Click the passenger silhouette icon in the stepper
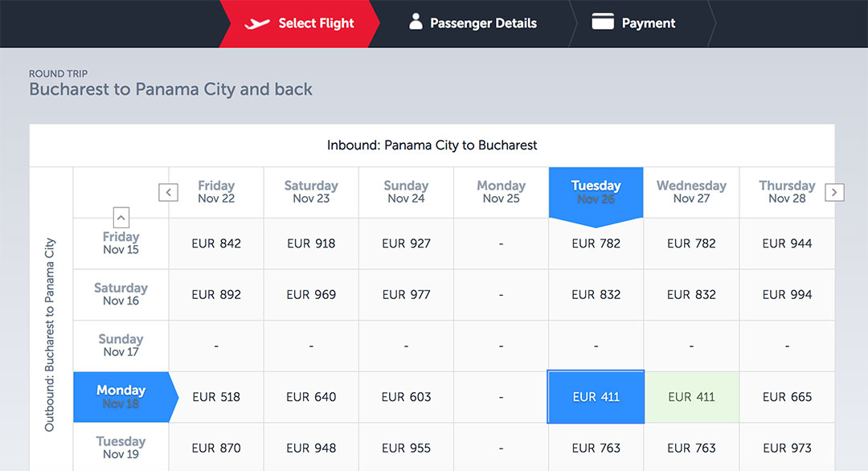Screen dimensions: 868x471 tap(415, 23)
